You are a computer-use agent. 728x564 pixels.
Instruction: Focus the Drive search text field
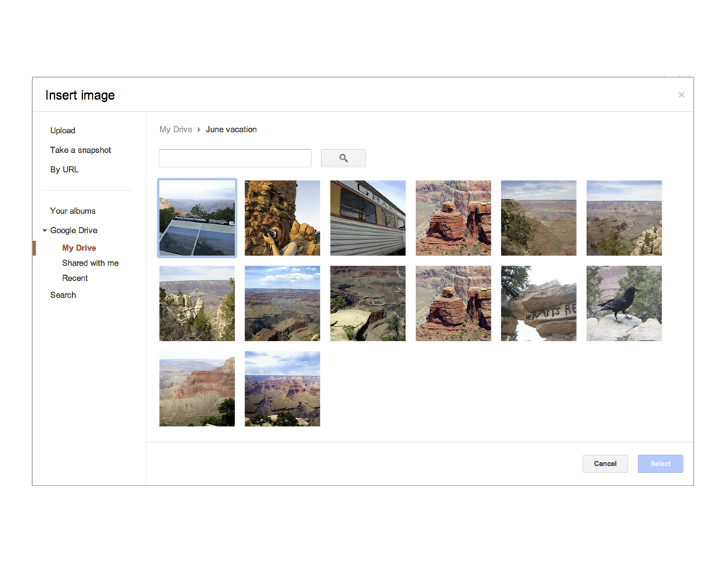(235, 158)
